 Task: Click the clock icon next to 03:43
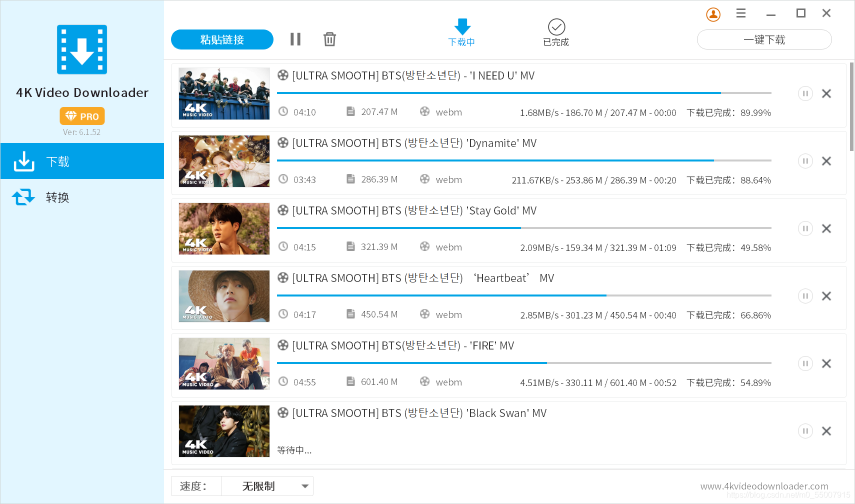click(283, 179)
